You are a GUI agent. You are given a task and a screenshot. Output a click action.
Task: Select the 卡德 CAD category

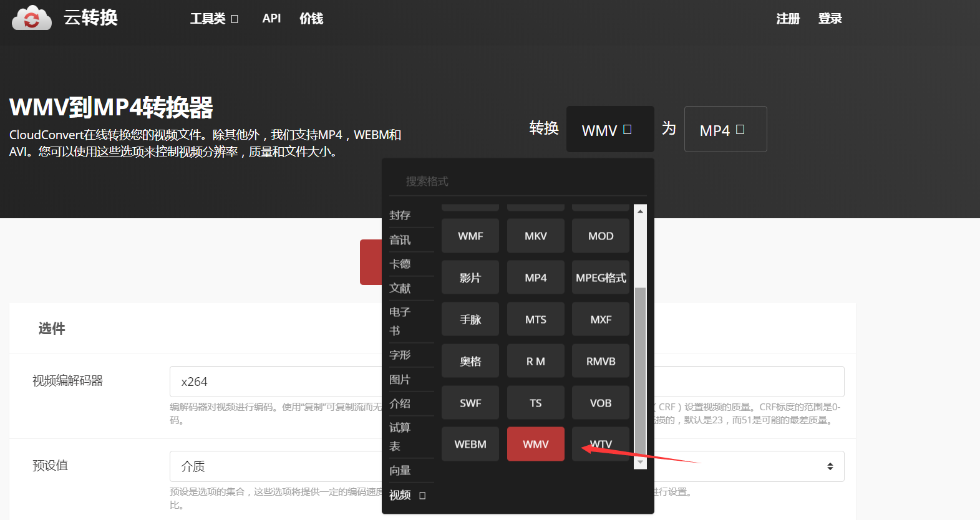point(400,264)
